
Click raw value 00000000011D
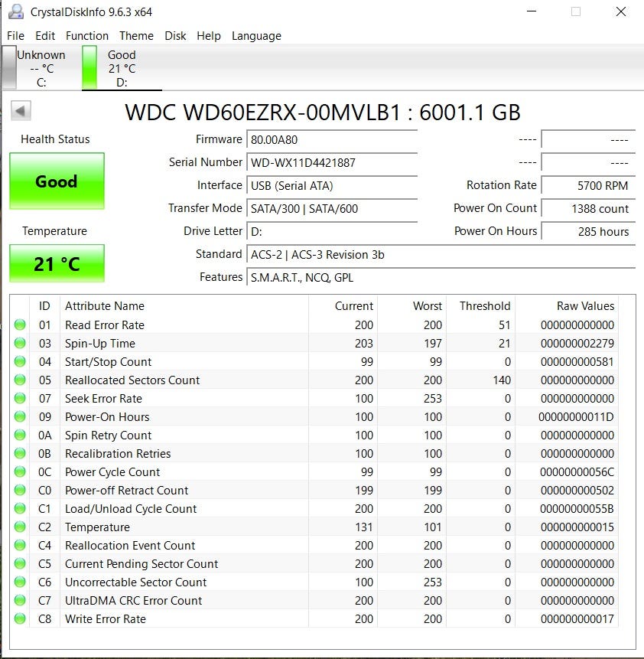[x=576, y=417]
